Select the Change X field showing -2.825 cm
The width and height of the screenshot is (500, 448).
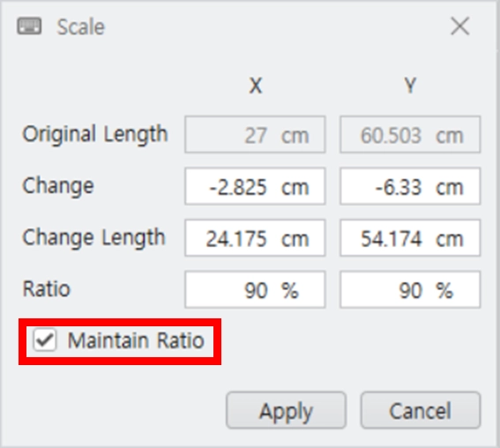[x=255, y=186]
